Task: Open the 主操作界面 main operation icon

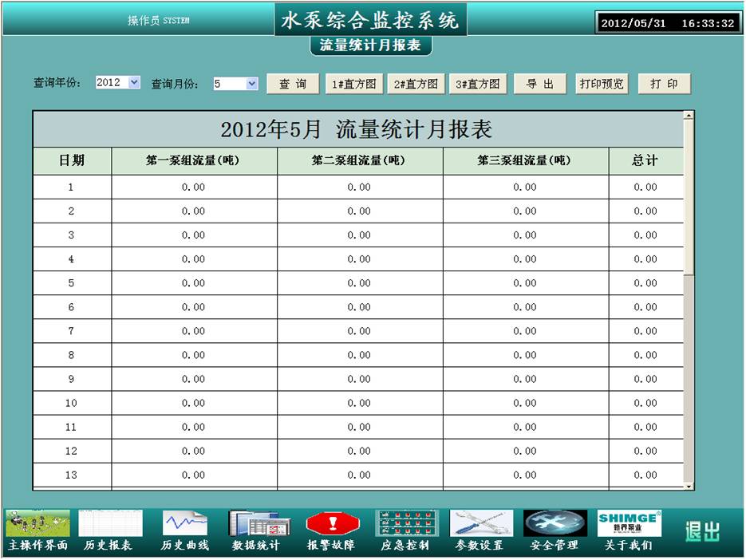Action: tap(37, 524)
